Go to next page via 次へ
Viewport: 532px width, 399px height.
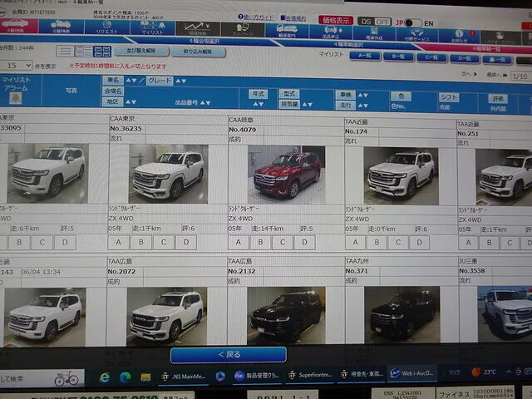pyautogui.click(x=469, y=74)
